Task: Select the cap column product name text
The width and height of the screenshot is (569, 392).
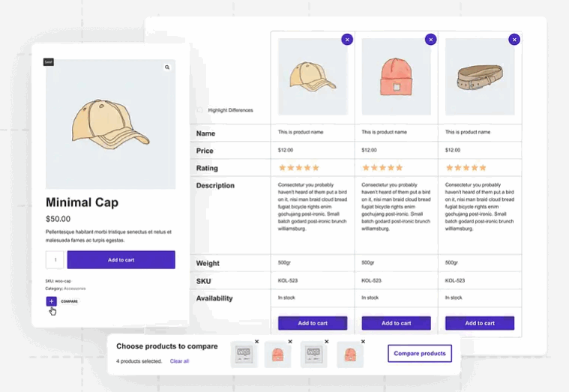Action: (301, 132)
